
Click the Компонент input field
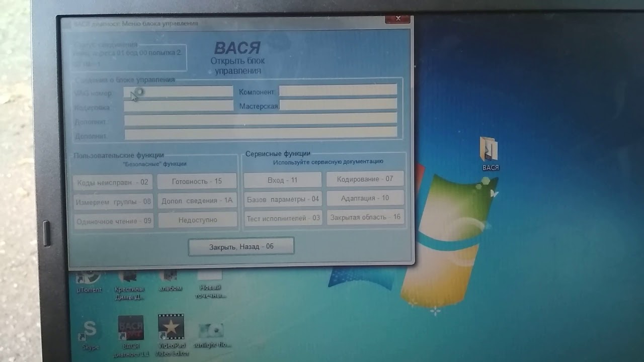338,90
